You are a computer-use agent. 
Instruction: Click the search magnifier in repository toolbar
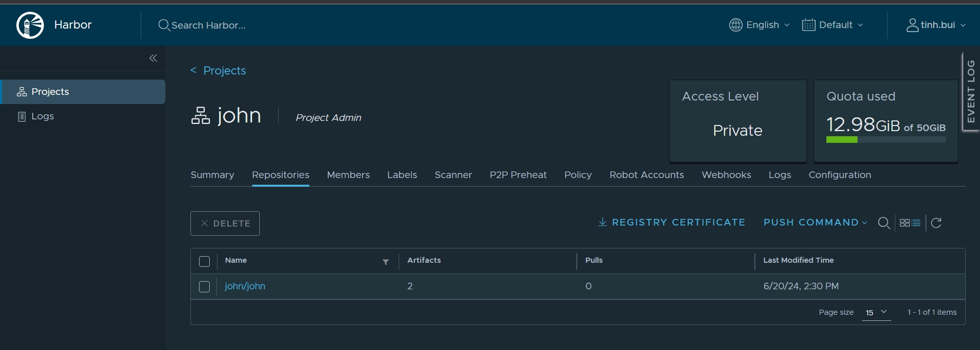(x=884, y=223)
